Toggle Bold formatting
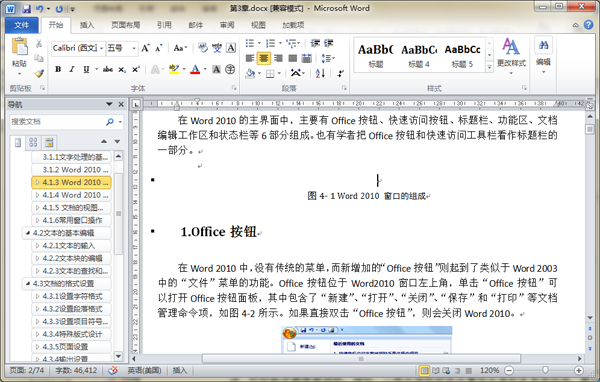This screenshot has height=382, width=600. pyautogui.click(x=58, y=69)
